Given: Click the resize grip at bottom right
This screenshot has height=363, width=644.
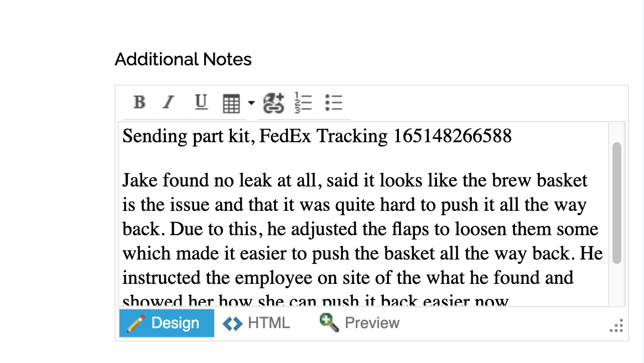Looking at the screenshot, I should (616, 326).
